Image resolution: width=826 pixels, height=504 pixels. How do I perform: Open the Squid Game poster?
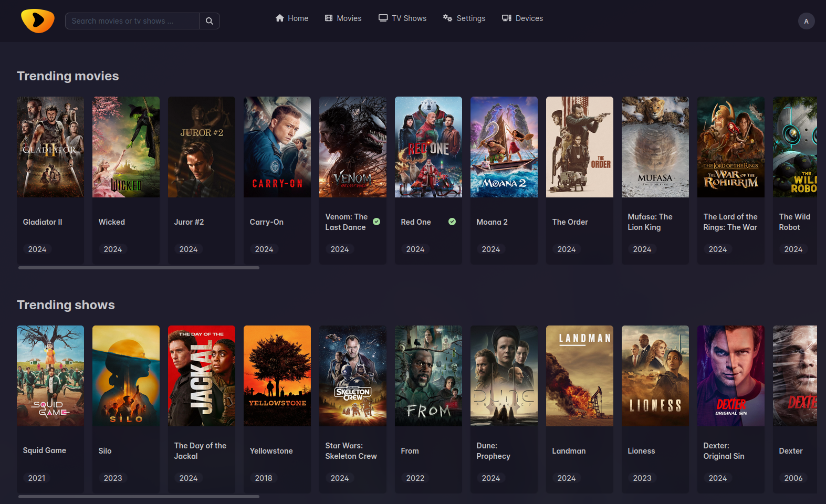(x=50, y=376)
